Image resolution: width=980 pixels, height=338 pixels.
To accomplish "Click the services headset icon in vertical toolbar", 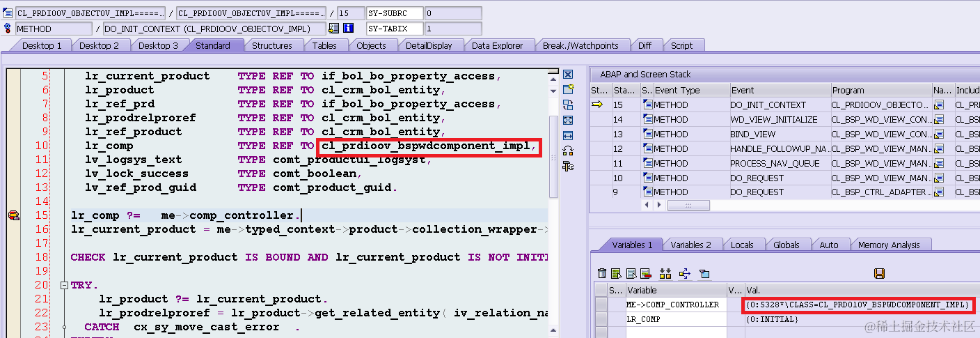I will (x=568, y=151).
